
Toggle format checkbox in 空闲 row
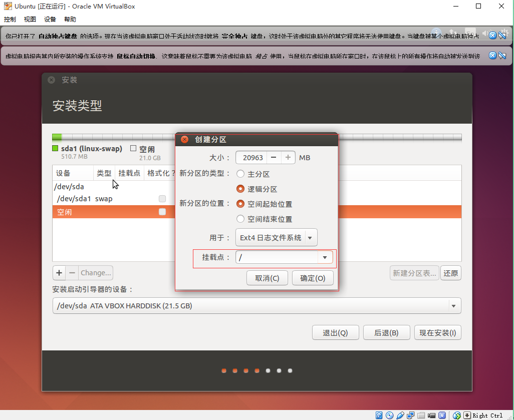point(162,212)
